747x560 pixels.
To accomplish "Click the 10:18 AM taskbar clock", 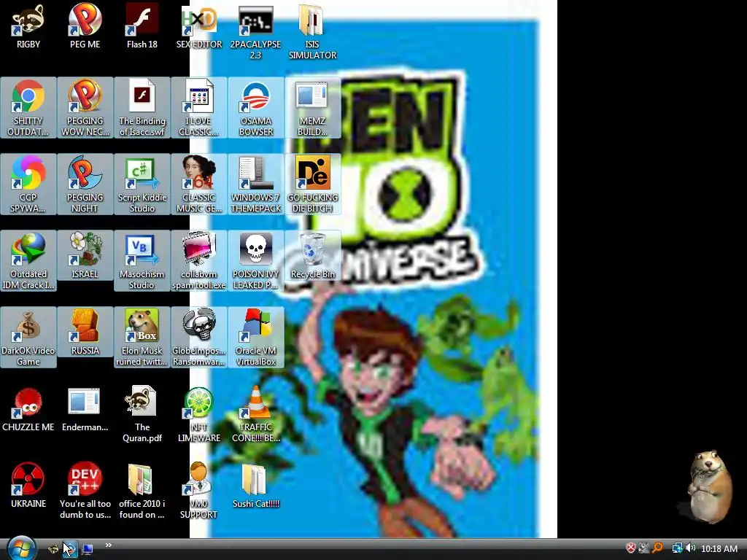I will coord(719,549).
